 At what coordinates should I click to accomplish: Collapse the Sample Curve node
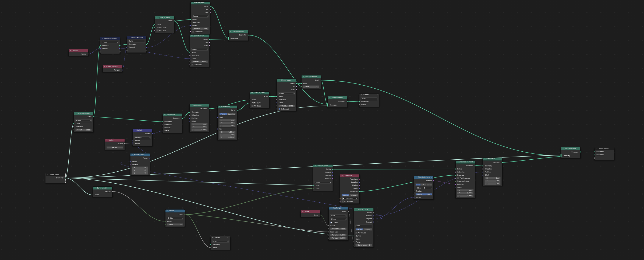coord(356,209)
